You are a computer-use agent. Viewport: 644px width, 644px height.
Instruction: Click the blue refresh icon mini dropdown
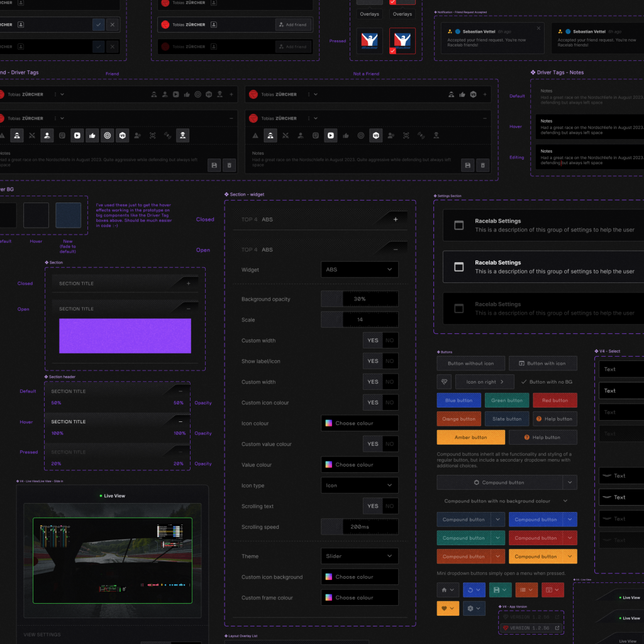pos(474,590)
